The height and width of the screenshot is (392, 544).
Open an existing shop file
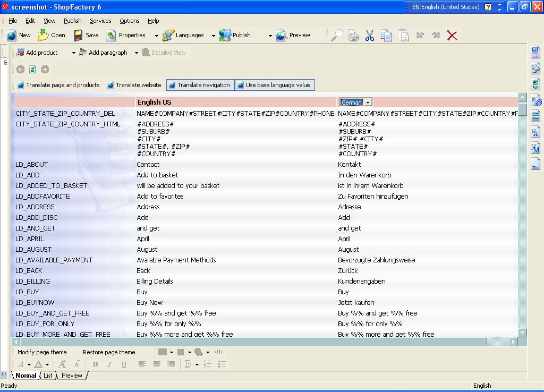(44, 36)
